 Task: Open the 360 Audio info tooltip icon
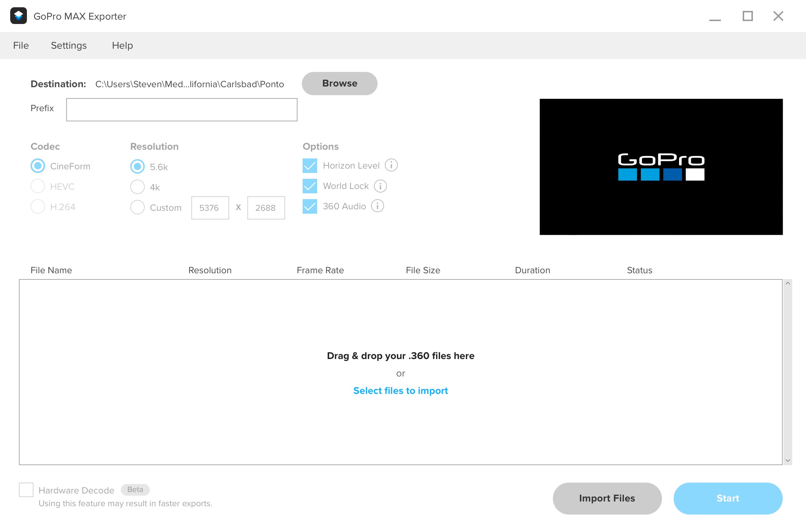point(377,206)
